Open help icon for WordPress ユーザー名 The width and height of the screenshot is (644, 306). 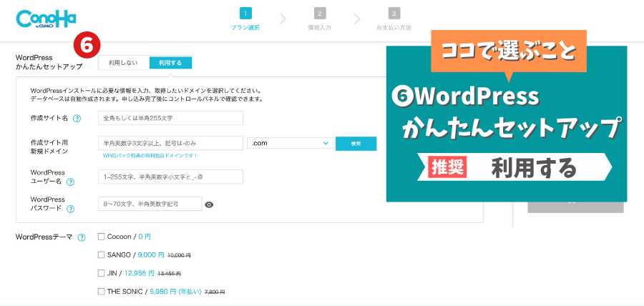[71, 182]
